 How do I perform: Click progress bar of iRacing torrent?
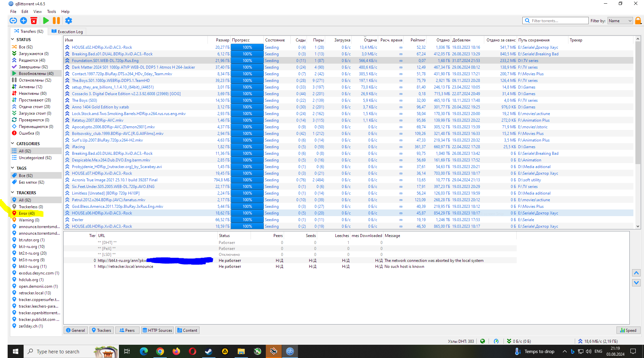pyautogui.click(x=247, y=147)
